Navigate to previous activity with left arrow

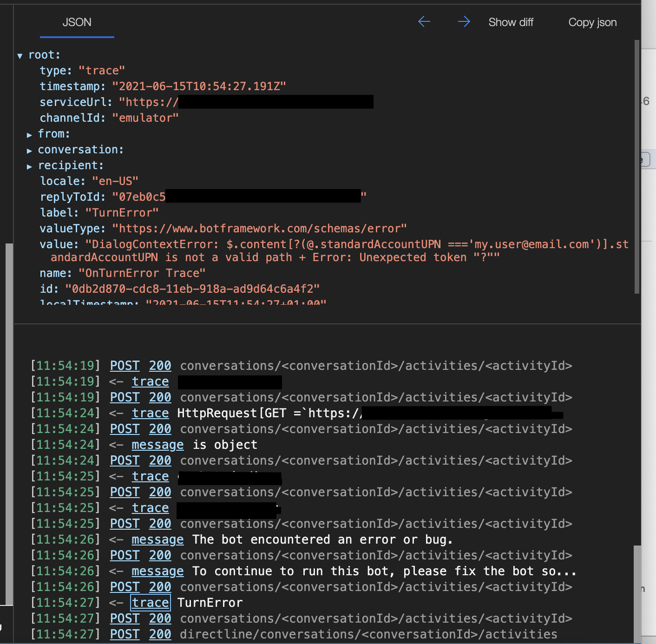(424, 21)
